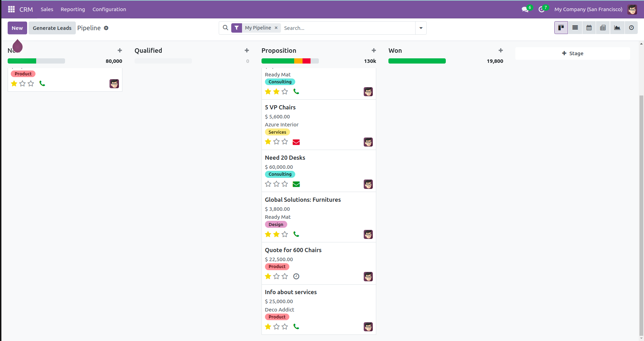644x341 pixels.
Task: Switch to Calendar view
Action: click(x=589, y=28)
